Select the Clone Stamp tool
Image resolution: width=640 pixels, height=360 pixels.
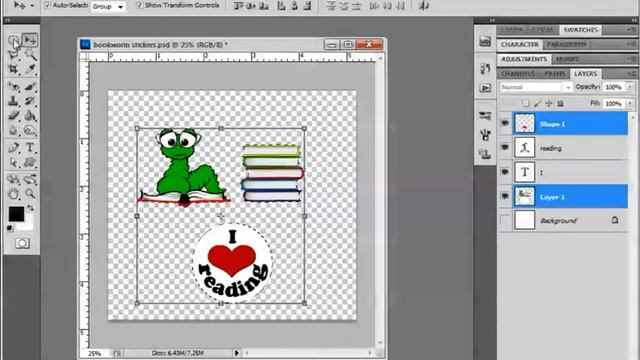(x=13, y=101)
